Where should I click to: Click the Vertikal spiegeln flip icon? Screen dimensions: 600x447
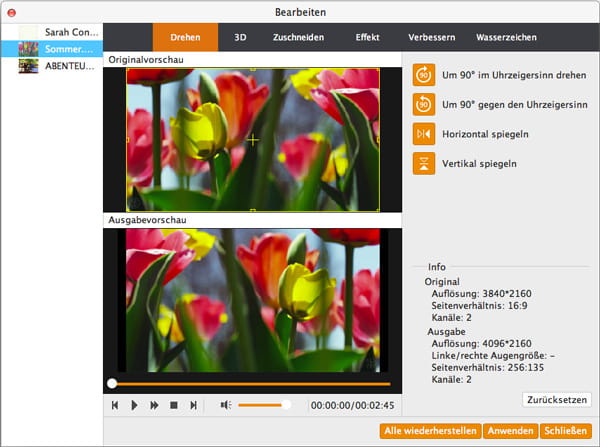click(x=424, y=163)
